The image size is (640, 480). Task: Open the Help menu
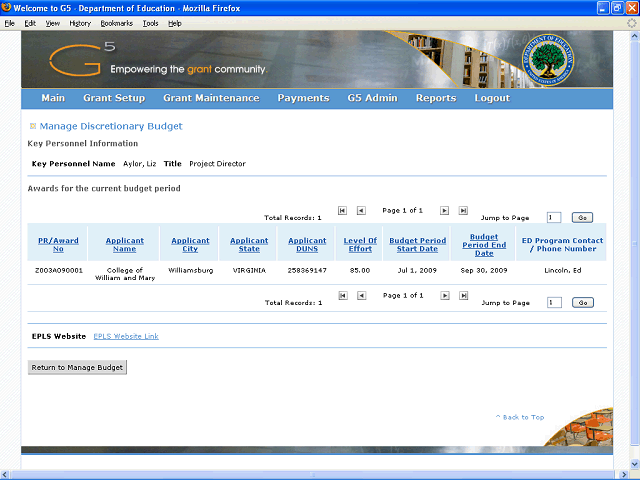[x=175, y=23]
